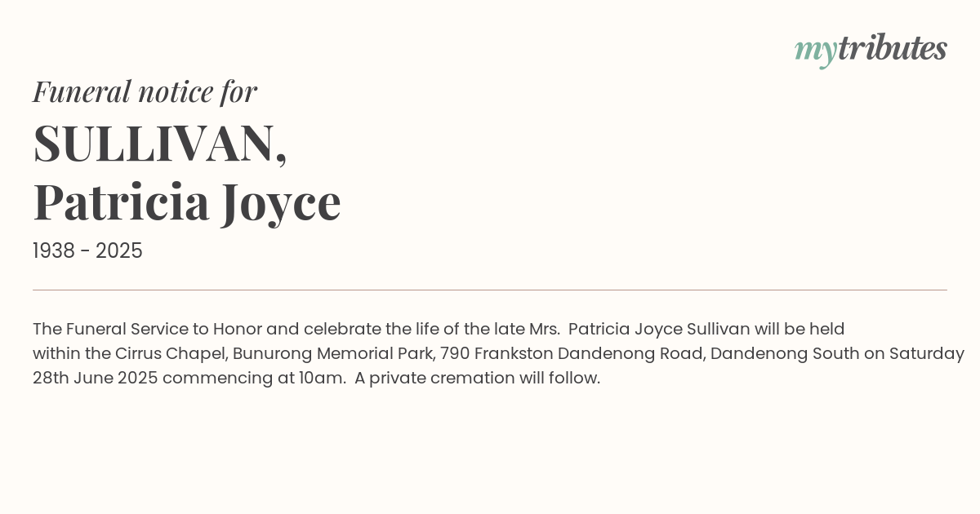Click the years 1938 - 2025

point(87,251)
